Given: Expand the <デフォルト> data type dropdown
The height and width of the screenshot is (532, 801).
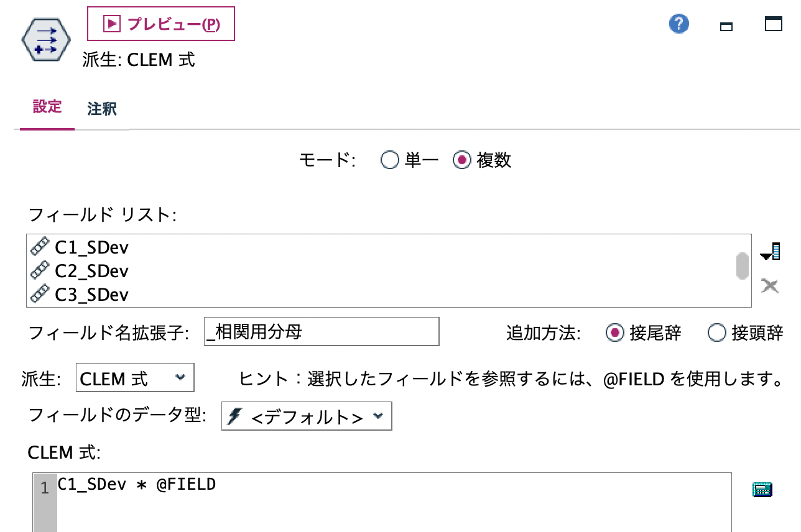Looking at the screenshot, I should point(305,416).
